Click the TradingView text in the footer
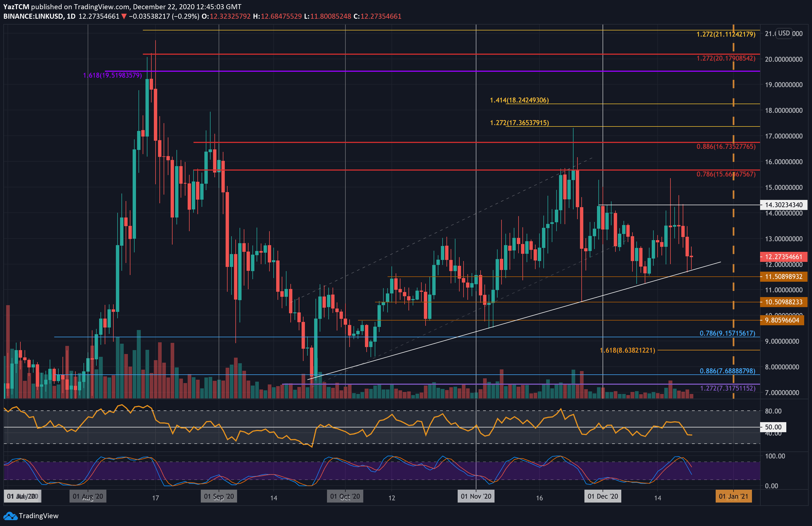This screenshot has height=526, width=812. point(39,516)
